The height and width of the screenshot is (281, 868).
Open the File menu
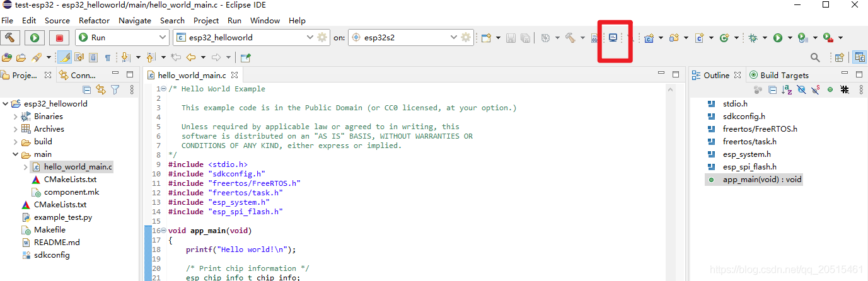pos(8,20)
